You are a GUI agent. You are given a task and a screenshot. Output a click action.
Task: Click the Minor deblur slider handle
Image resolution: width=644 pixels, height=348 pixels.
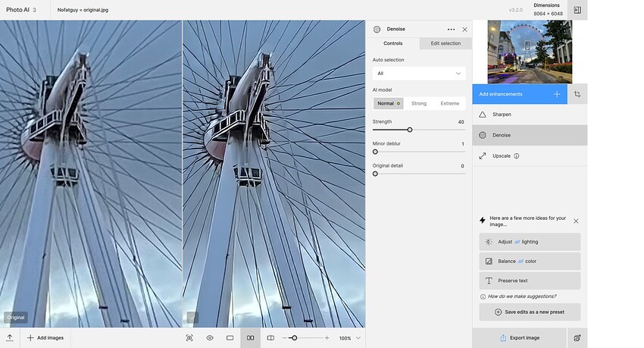click(x=375, y=152)
